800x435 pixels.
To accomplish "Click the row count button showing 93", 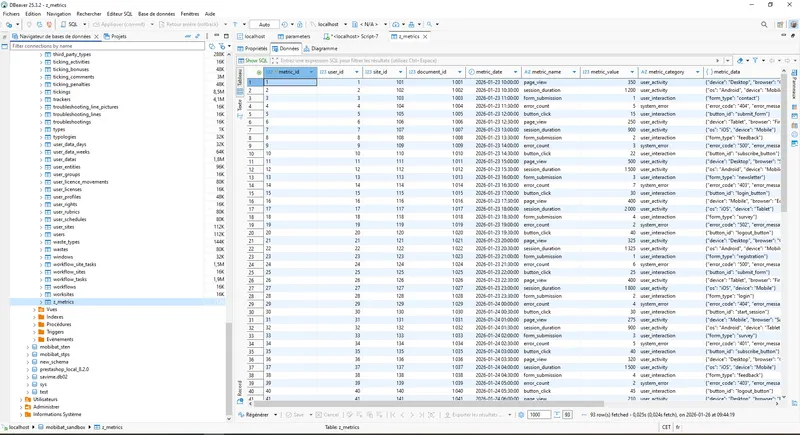I will pyautogui.click(x=567, y=415).
